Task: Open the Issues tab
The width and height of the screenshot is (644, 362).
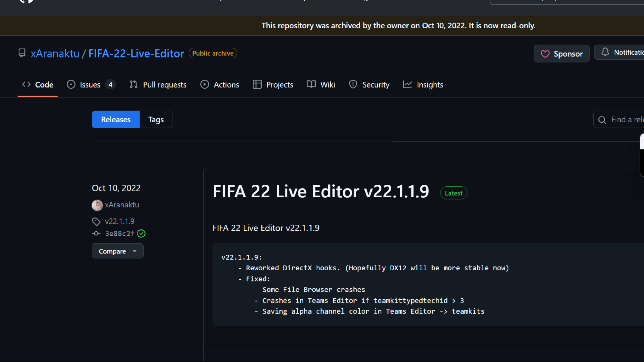Action: point(91,85)
